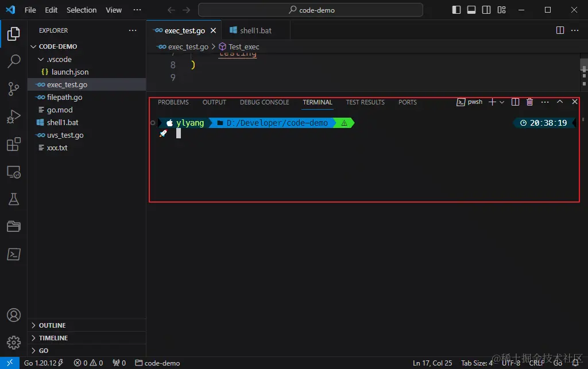
Task: Open Explorer views and more actions
Action: 133,30
